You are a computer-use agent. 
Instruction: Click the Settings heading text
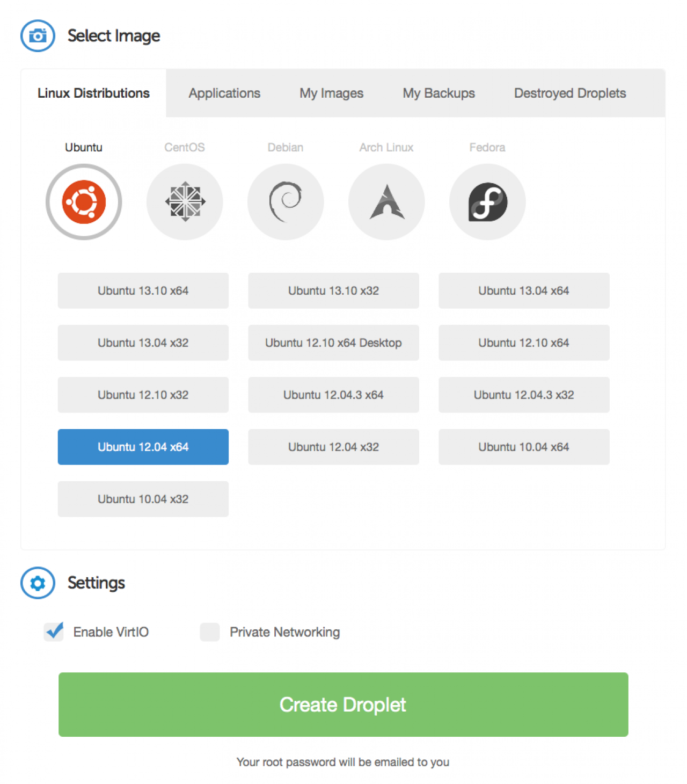[96, 583]
